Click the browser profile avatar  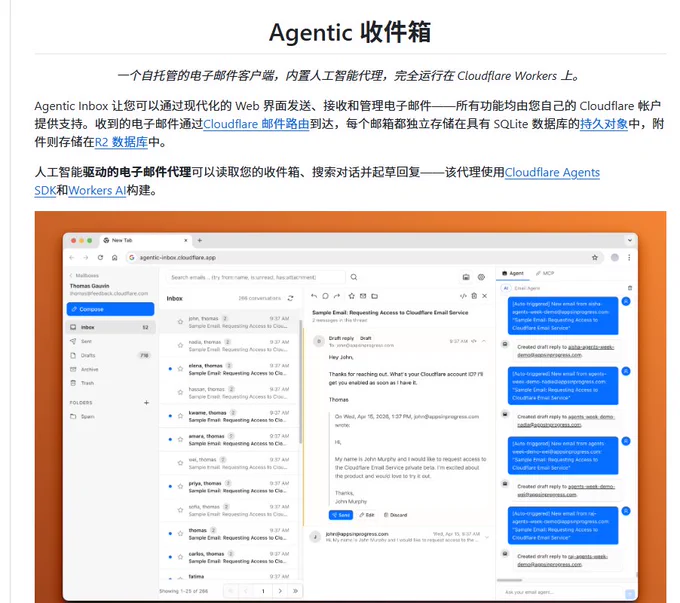(x=615, y=257)
